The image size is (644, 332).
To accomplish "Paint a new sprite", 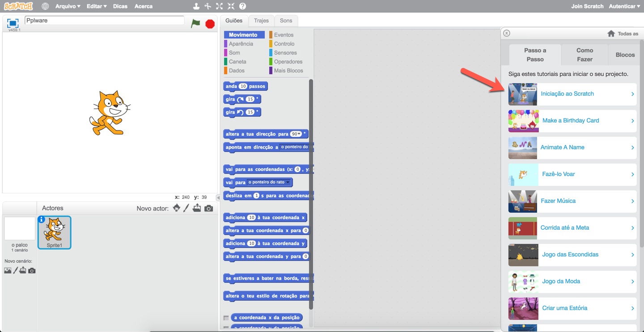I will pos(186,208).
